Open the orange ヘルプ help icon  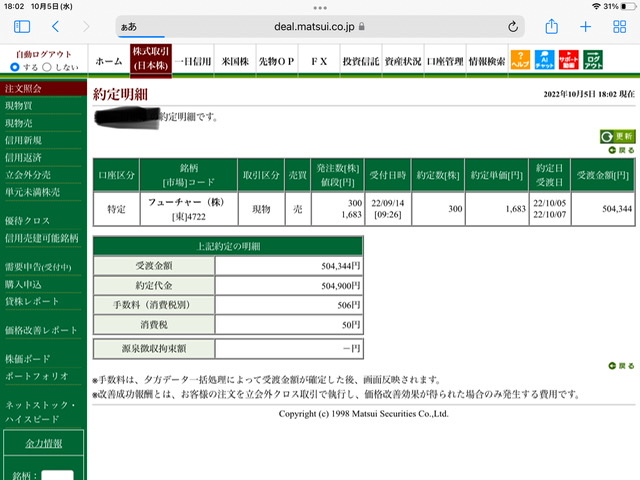click(x=520, y=60)
